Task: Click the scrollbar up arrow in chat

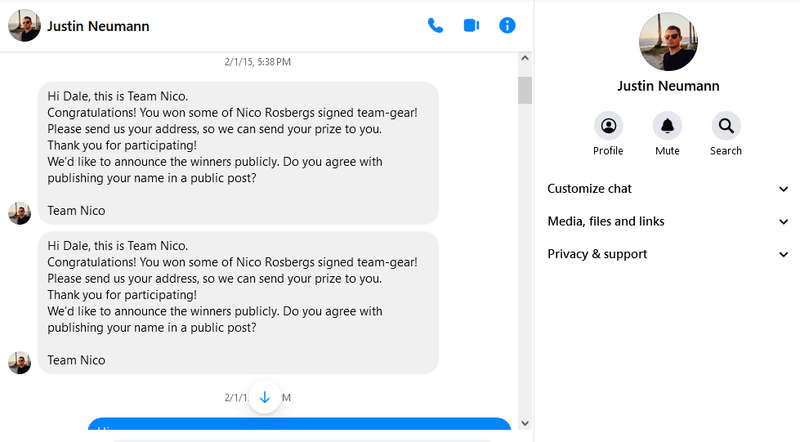Action: coord(525,59)
